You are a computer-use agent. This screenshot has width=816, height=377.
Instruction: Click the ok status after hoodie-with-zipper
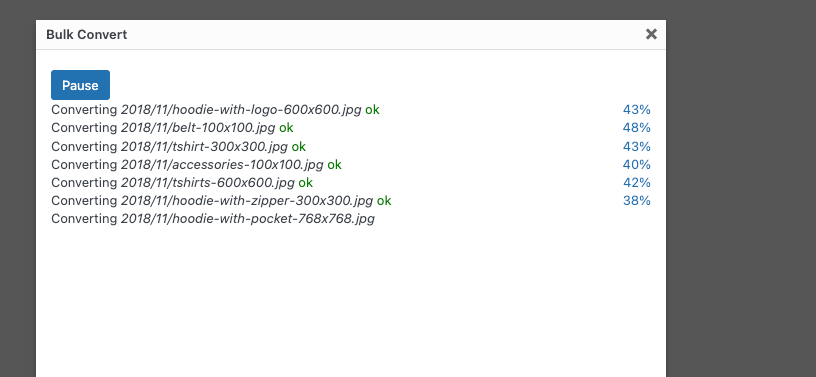(x=384, y=200)
